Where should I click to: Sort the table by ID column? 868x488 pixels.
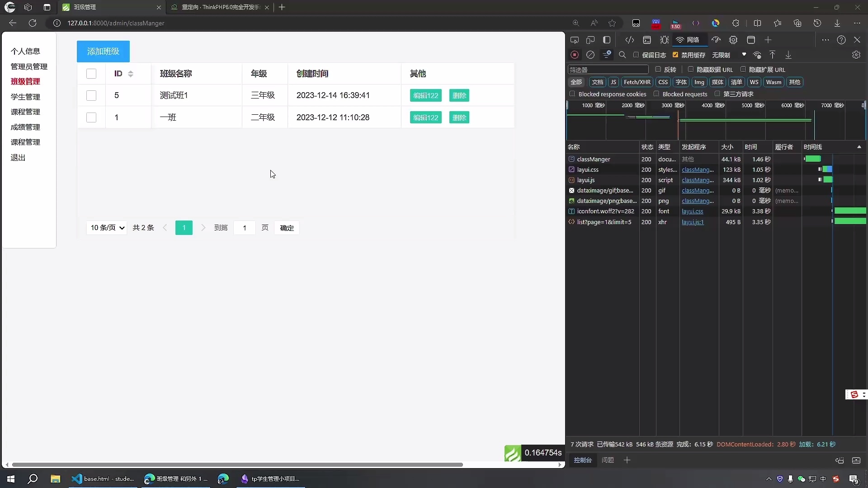tap(131, 74)
